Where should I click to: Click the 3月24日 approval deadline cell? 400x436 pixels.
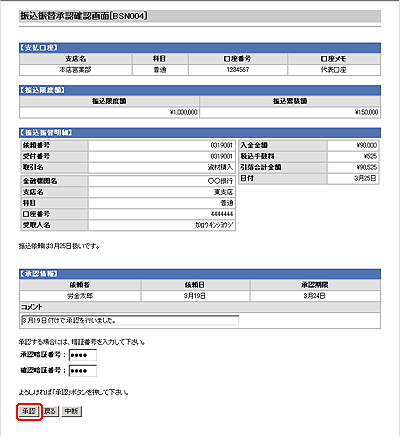tap(315, 296)
